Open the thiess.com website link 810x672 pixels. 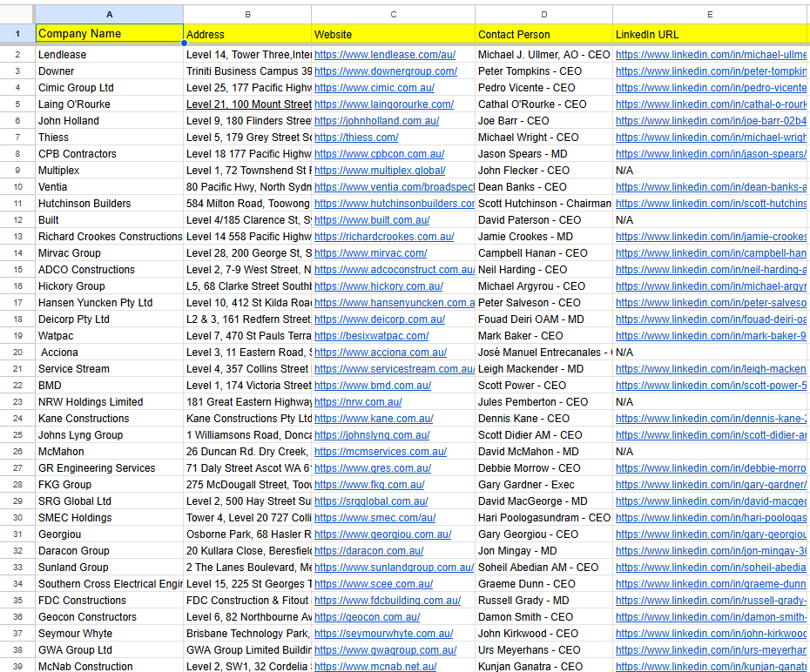pos(356,138)
